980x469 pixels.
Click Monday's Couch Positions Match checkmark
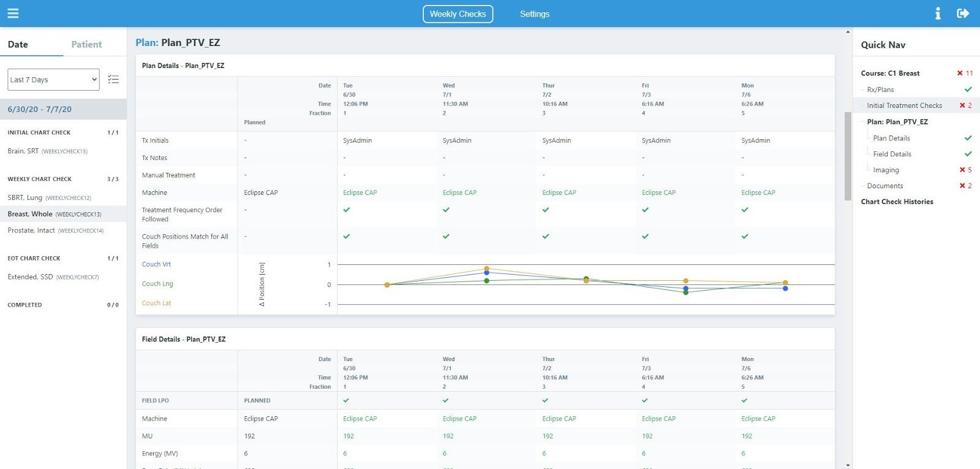745,236
